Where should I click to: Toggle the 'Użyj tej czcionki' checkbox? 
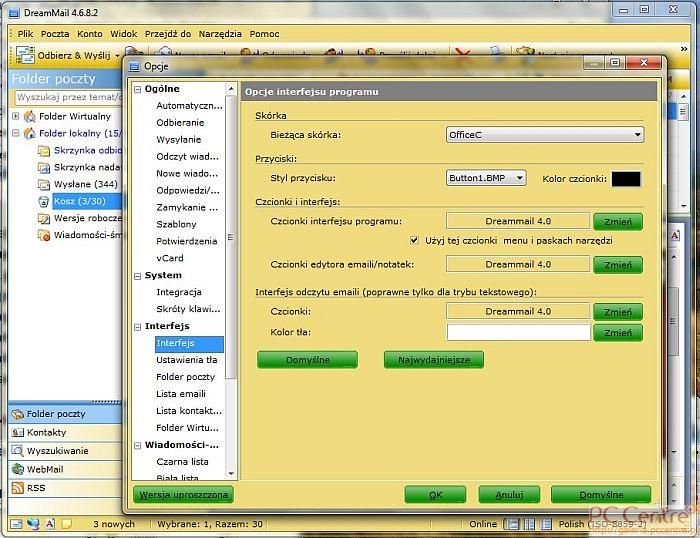click(x=415, y=241)
